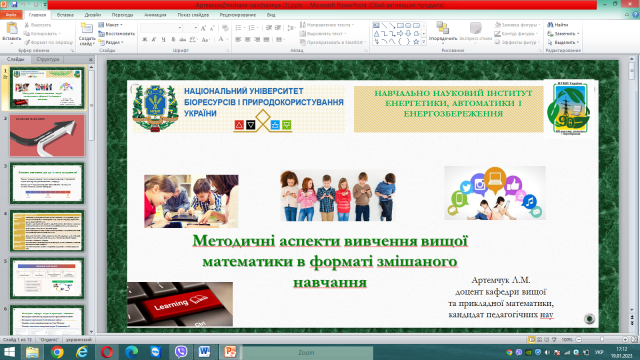Image resolution: width=640 pixels, height=360 pixels.
Task: Open the Change Case (Aa) dropdown
Action: pyautogui.click(x=205, y=40)
